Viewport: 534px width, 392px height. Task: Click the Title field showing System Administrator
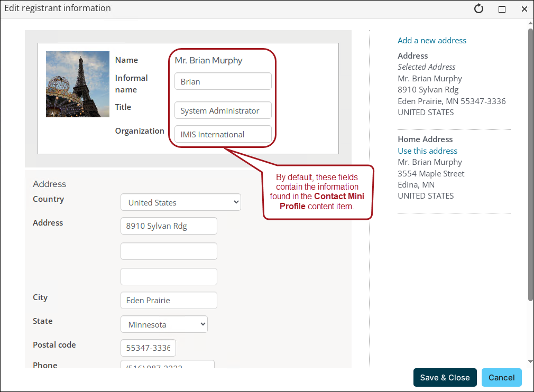223,110
